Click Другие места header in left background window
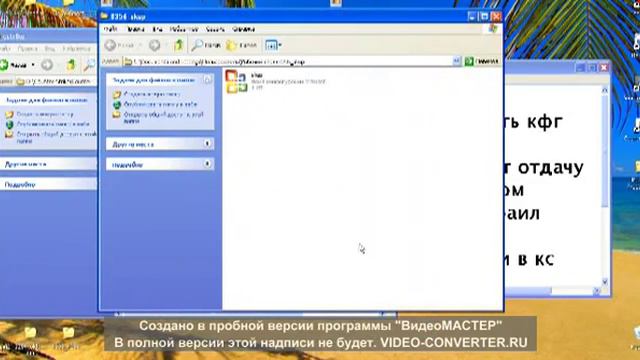Image resolution: width=640 pixels, height=360 pixels. click(x=48, y=164)
